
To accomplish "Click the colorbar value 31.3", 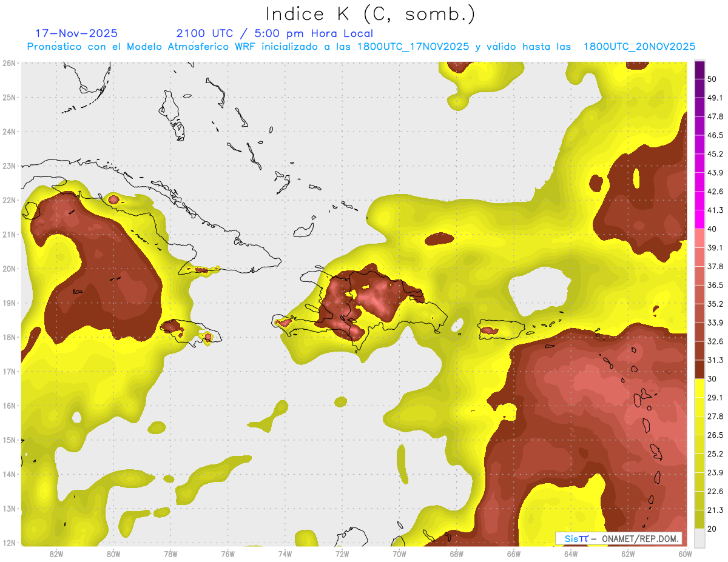I will 715,360.
